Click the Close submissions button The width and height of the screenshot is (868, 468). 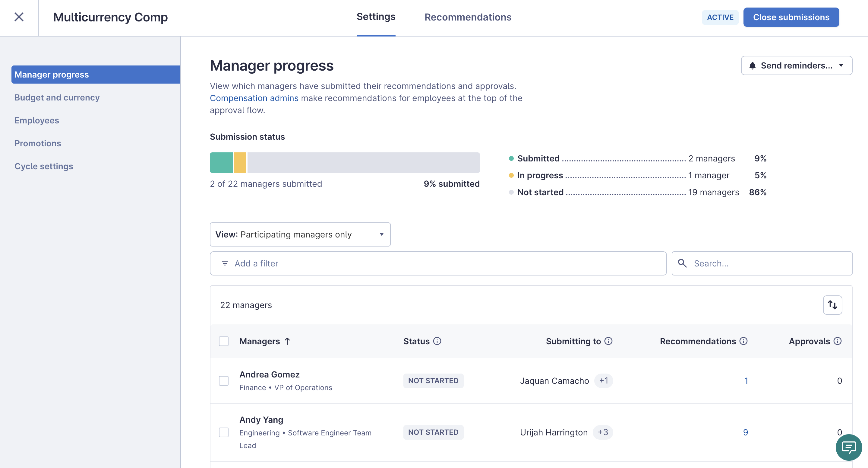(791, 17)
